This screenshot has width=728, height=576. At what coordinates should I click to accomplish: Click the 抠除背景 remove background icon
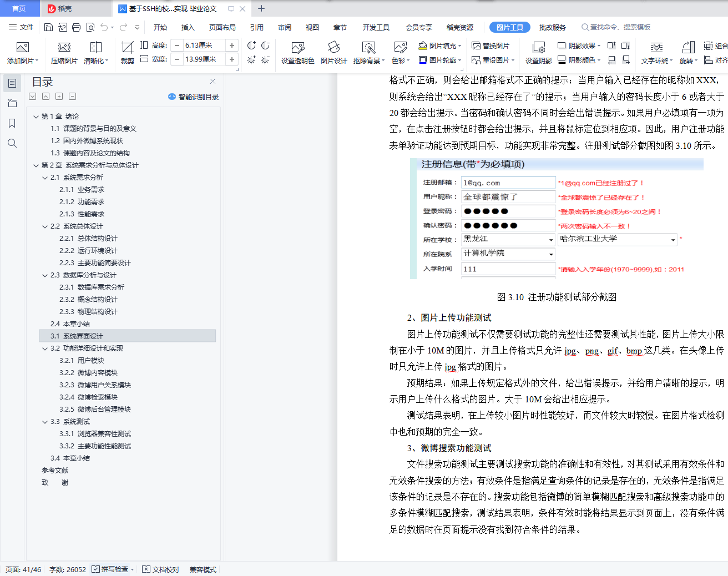click(368, 47)
